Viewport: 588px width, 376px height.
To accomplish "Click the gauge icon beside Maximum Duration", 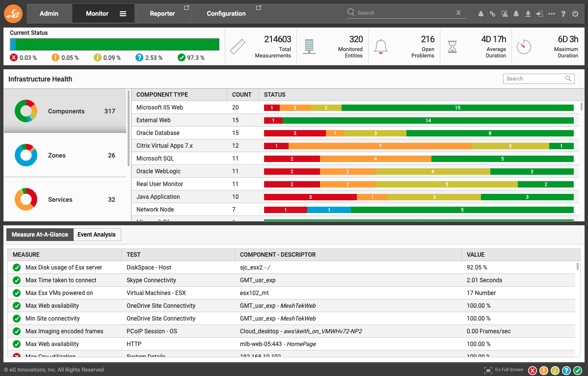I will click(524, 47).
